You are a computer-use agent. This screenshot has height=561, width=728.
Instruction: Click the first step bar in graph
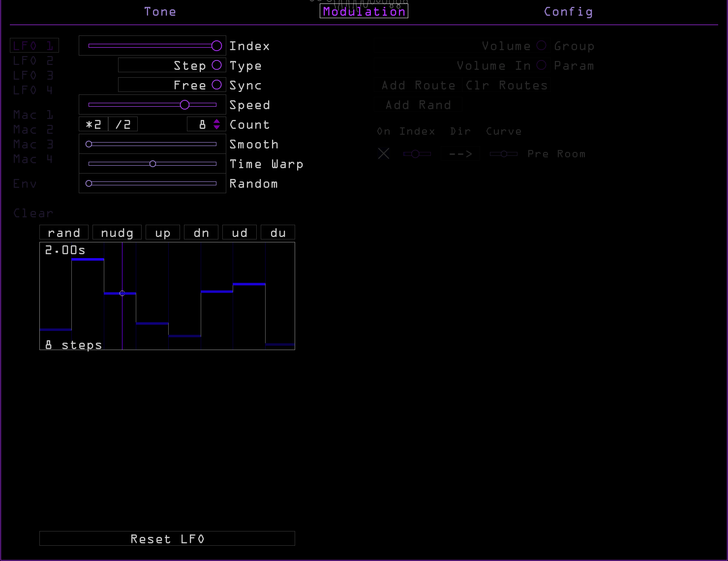pyautogui.click(x=56, y=329)
